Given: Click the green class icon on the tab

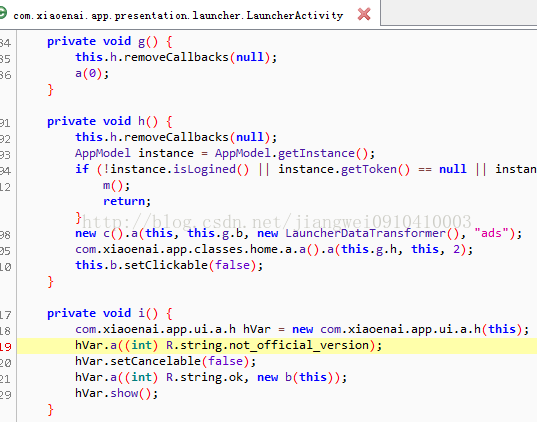Looking at the screenshot, I should (3, 14).
